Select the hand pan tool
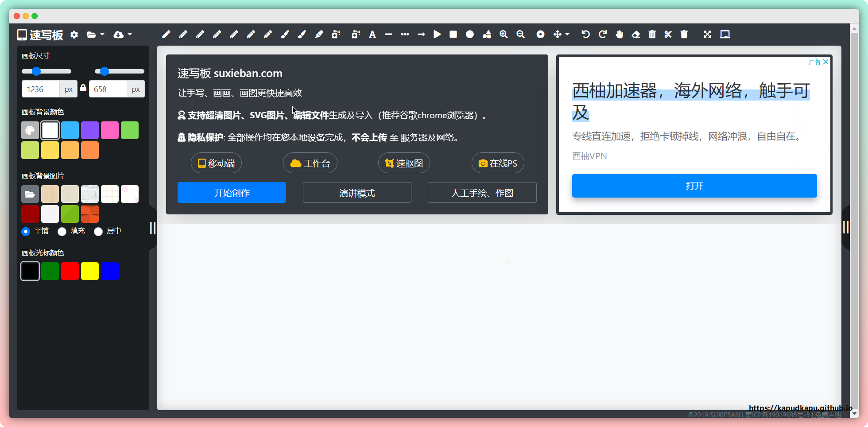This screenshot has width=868, height=427. [x=619, y=35]
